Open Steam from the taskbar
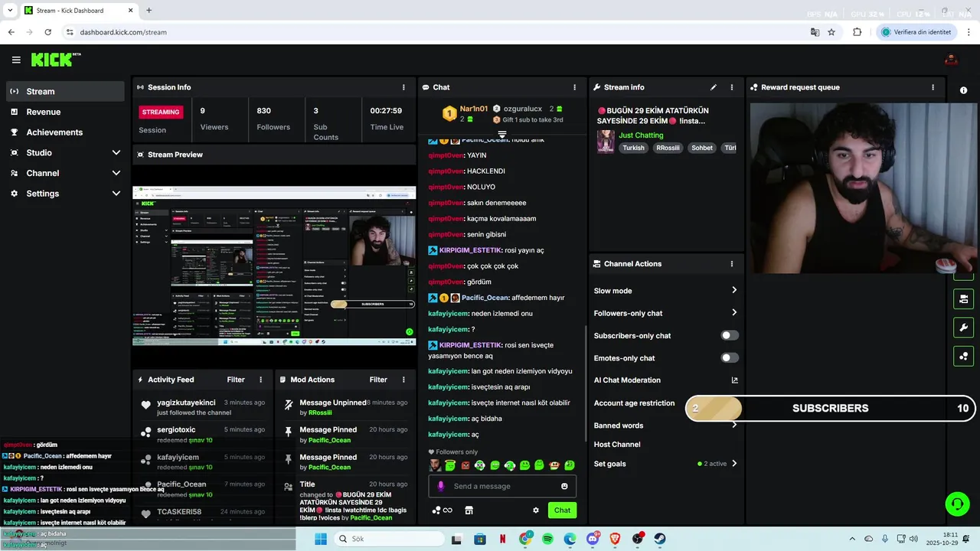This screenshot has height=551, width=980. click(x=659, y=539)
